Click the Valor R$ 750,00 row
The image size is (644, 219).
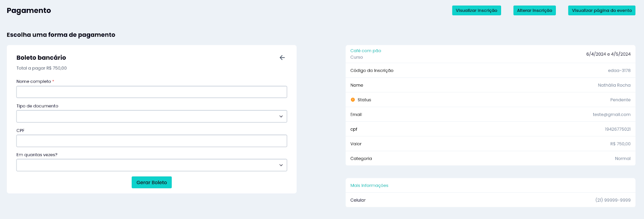(490, 144)
